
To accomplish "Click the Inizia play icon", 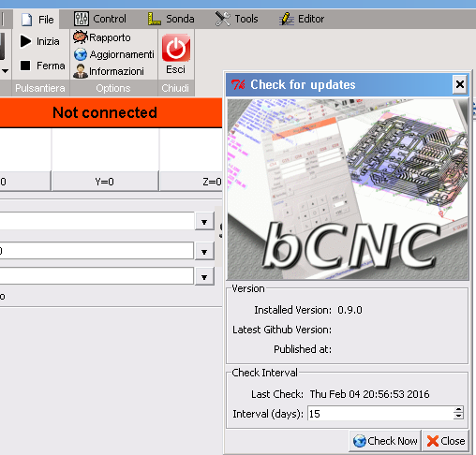I will pyautogui.click(x=25, y=41).
